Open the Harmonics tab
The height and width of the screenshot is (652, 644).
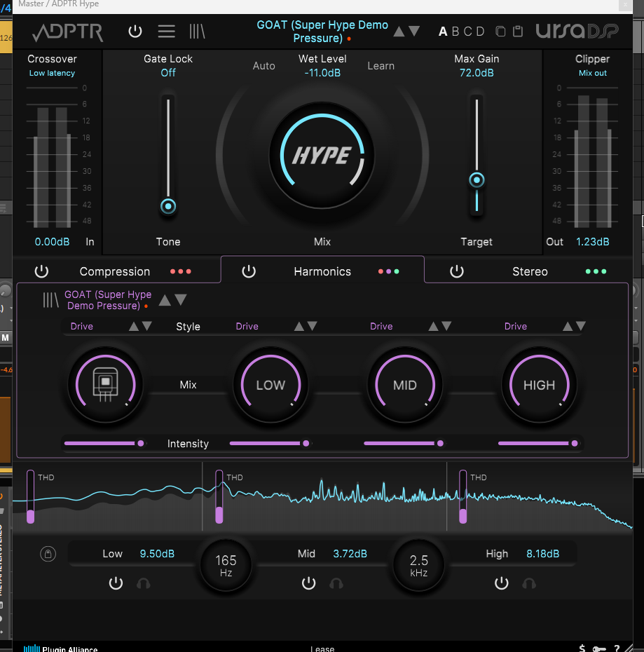click(322, 271)
